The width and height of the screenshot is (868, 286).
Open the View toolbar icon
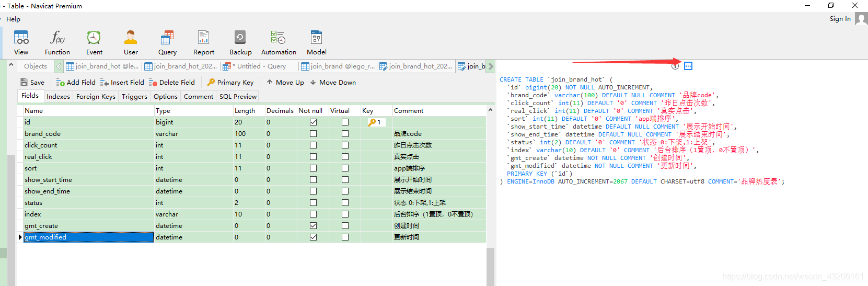tap(21, 42)
